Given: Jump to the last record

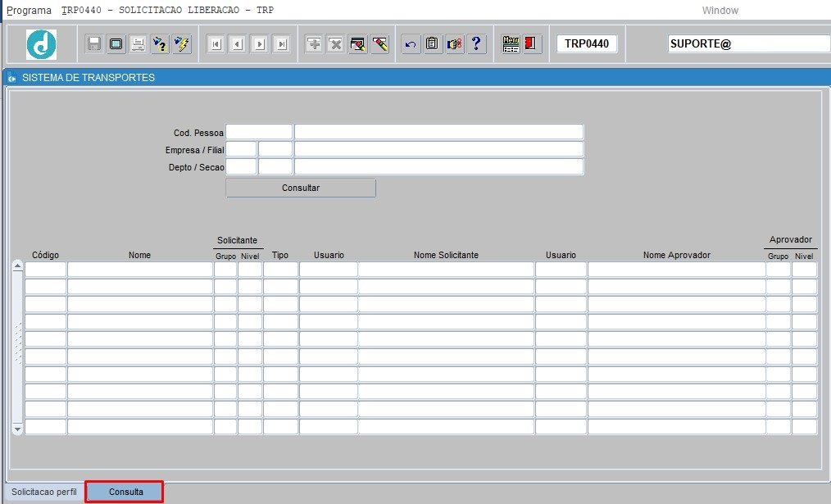Looking at the screenshot, I should [282, 44].
